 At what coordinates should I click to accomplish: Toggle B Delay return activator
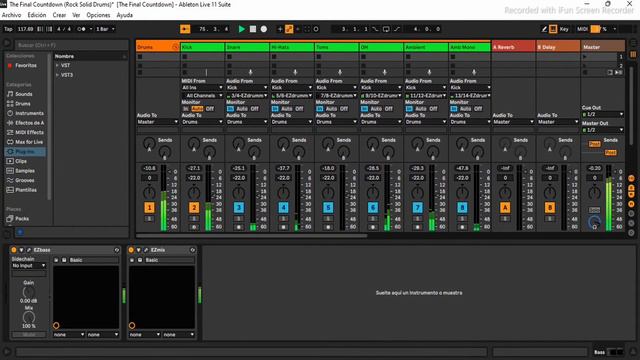(550, 207)
